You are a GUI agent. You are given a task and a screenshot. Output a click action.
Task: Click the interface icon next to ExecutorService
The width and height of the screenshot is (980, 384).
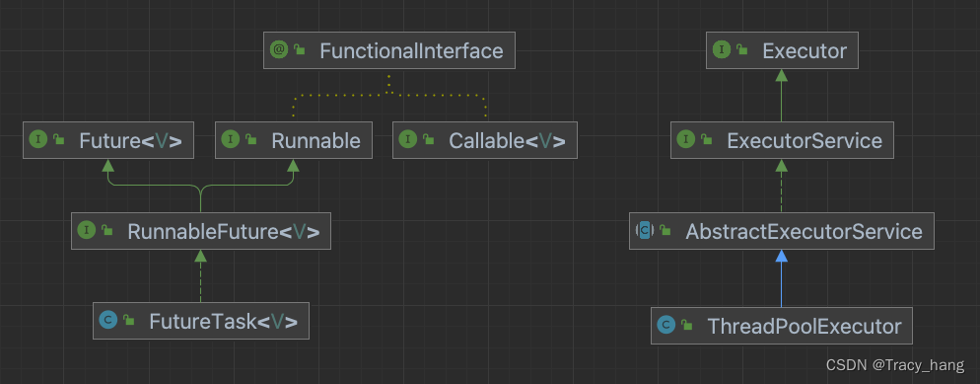[686, 139]
